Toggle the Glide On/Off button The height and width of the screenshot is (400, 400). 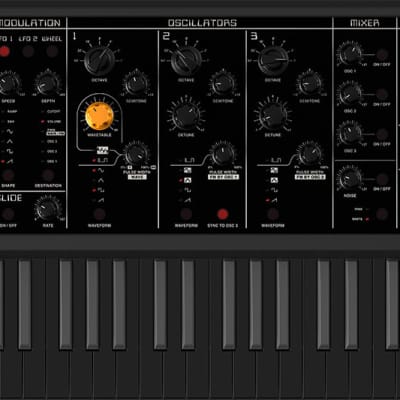tap(8, 214)
